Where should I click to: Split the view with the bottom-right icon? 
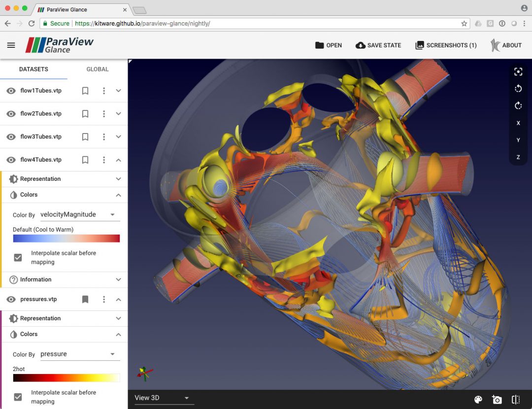pos(516,400)
